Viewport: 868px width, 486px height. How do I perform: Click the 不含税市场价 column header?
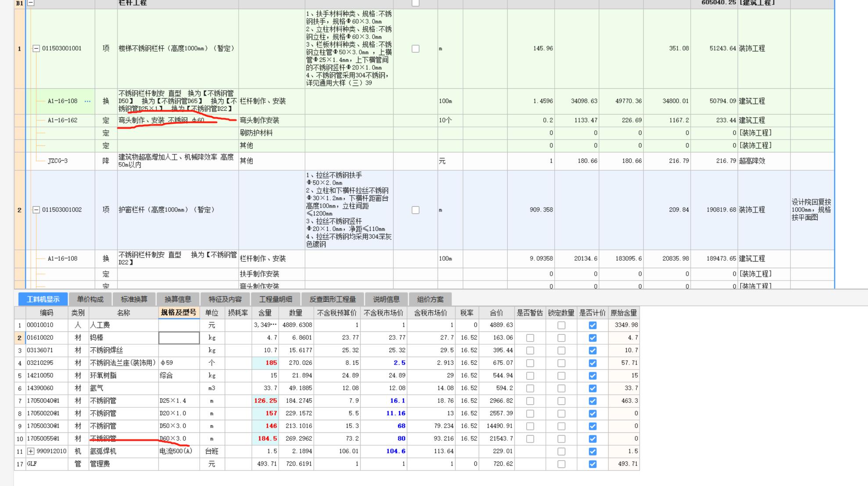[x=384, y=313]
